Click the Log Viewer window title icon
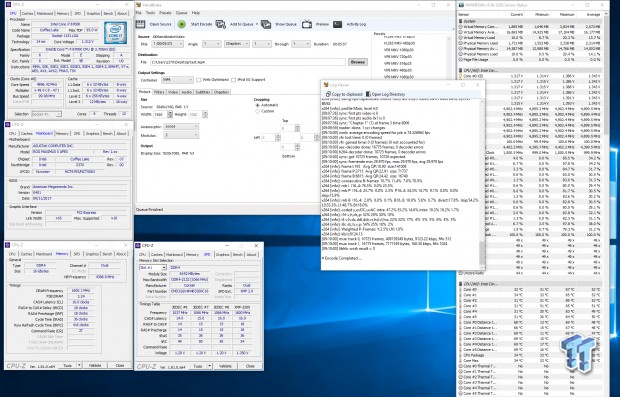Screen dimensions: 620x397 point(326,85)
